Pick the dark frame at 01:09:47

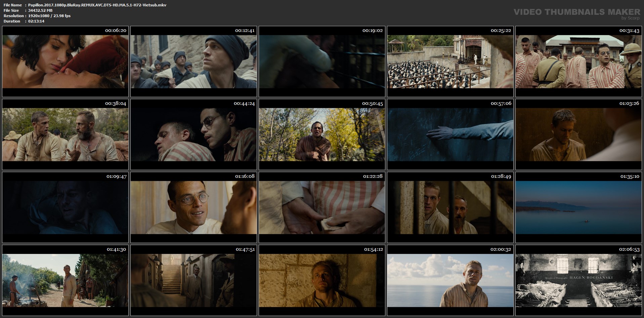65,207
